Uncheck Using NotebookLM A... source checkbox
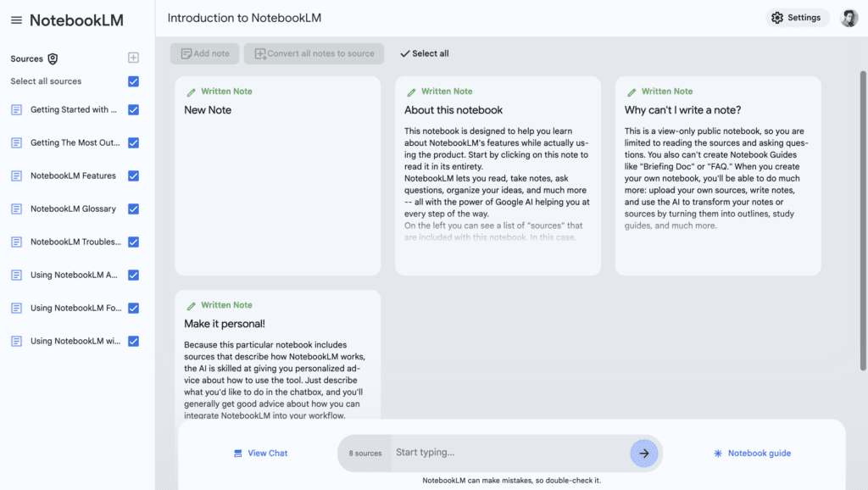The image size is (868, 490). 133,276
